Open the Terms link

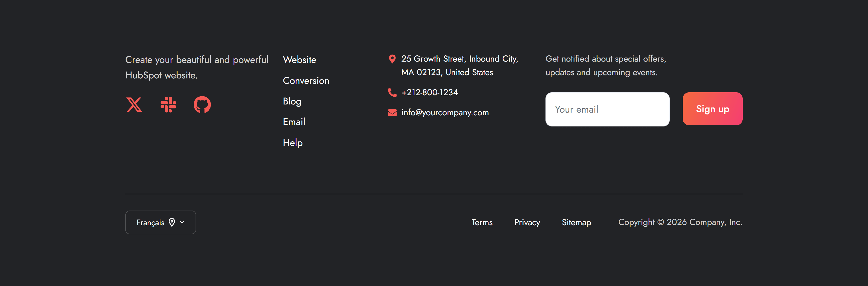click(481, 223)
